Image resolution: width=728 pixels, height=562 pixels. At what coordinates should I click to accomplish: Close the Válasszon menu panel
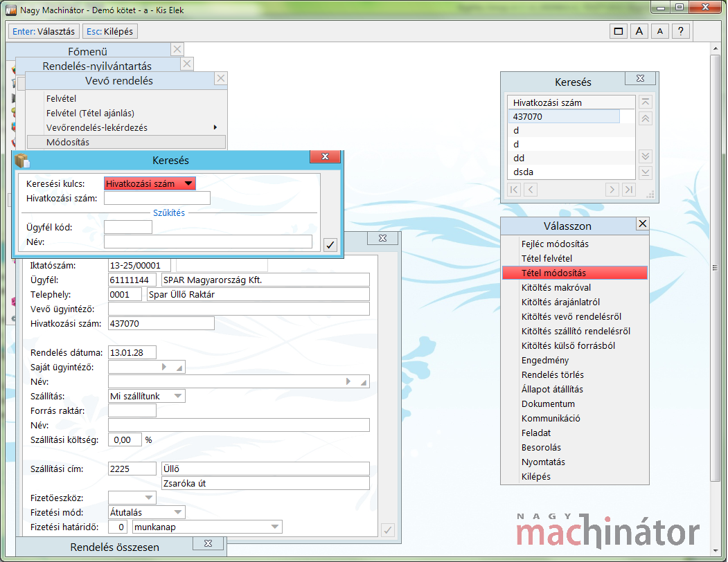pos(643,224)
